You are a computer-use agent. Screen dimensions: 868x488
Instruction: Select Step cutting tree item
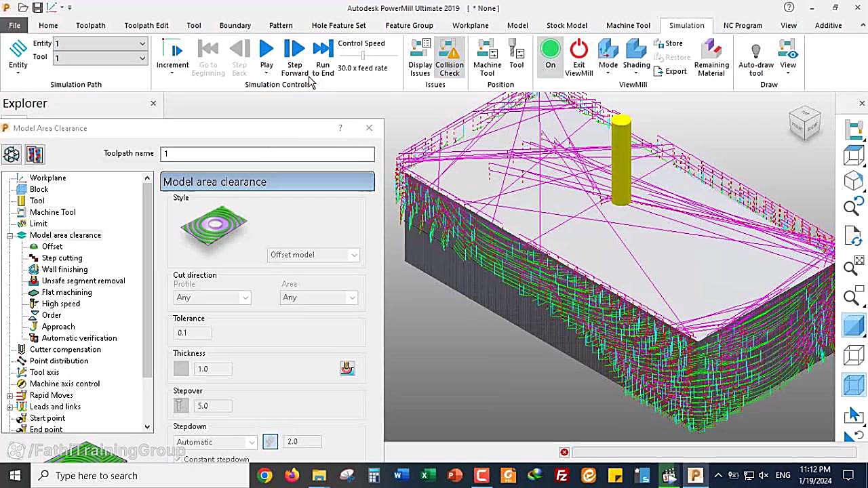(62, 258)
